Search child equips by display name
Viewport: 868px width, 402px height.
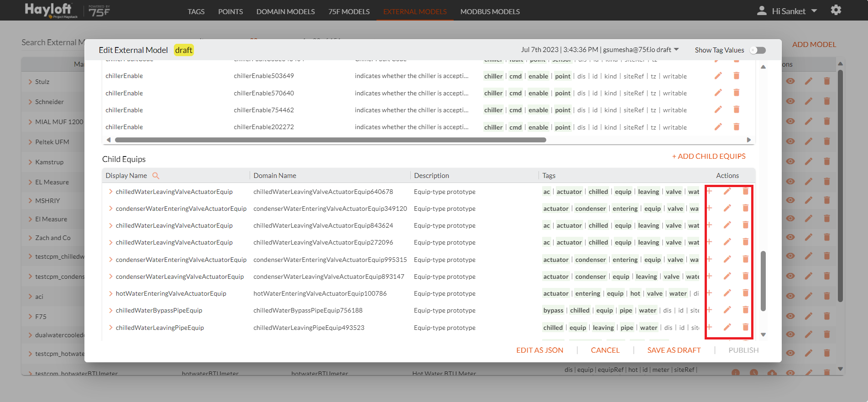(156, 176)
